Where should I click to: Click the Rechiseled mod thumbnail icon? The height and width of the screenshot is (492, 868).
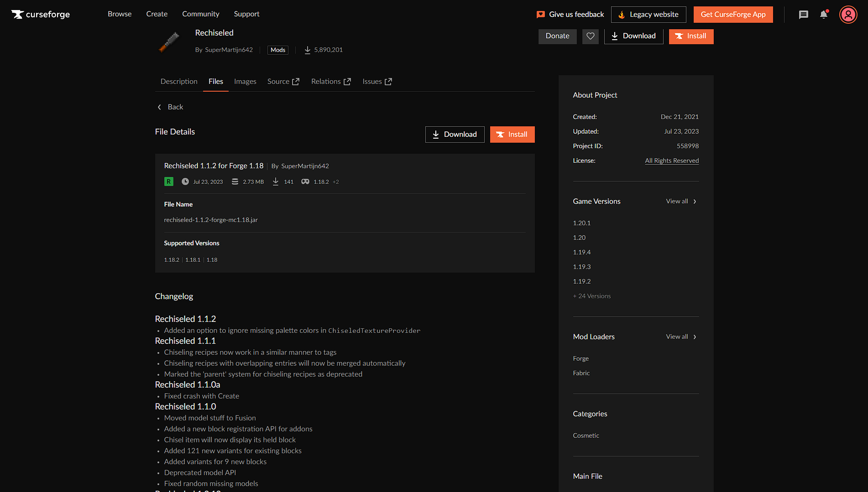pos(169,42)
